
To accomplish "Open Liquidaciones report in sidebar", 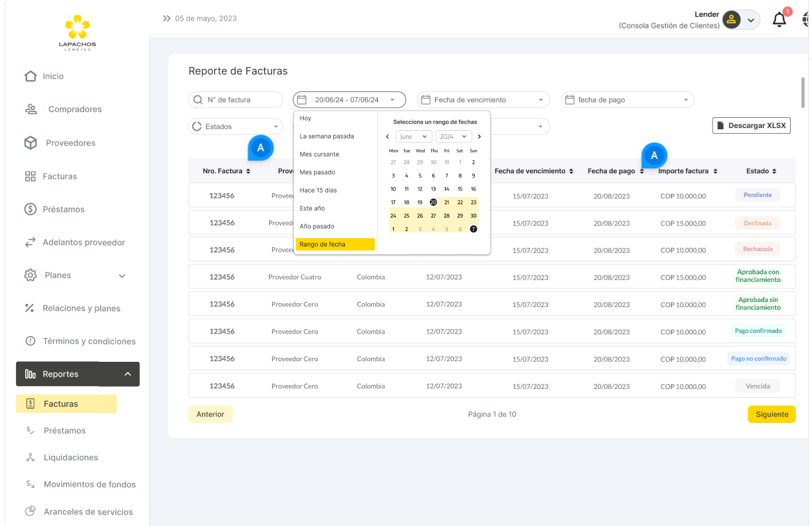I will pos(71,458).
